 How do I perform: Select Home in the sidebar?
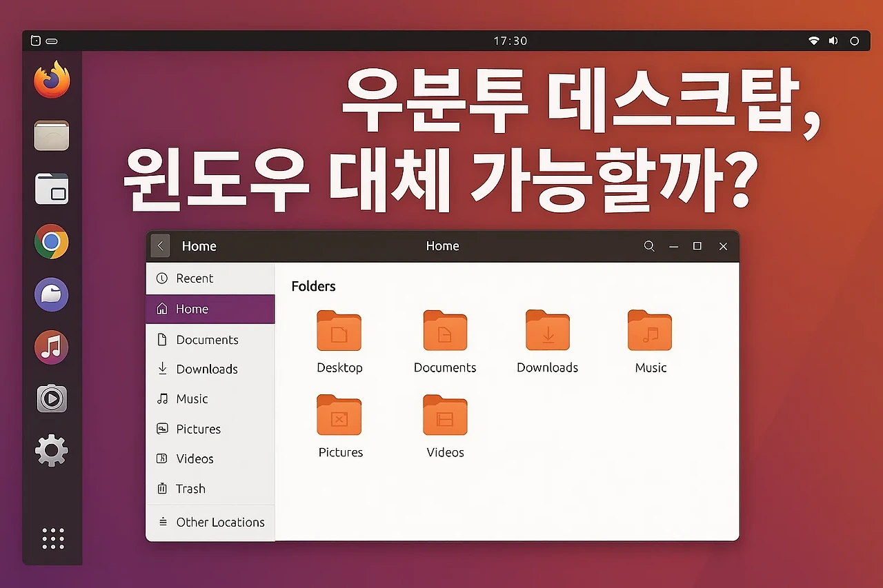210,309
